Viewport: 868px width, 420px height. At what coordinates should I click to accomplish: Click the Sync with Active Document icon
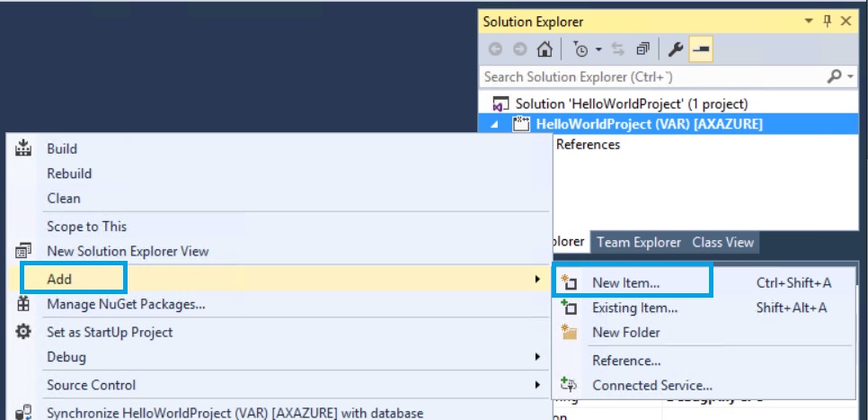(x=617, y=49)
